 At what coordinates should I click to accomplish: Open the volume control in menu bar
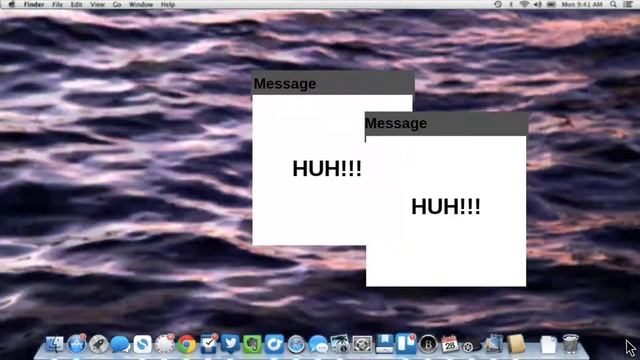tap(538, 4)
